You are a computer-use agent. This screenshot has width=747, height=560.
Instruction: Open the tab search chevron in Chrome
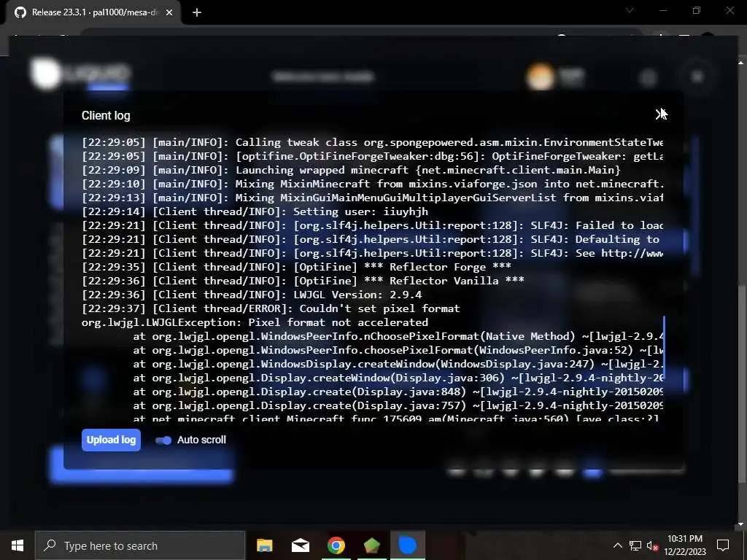tap(630, 10)
